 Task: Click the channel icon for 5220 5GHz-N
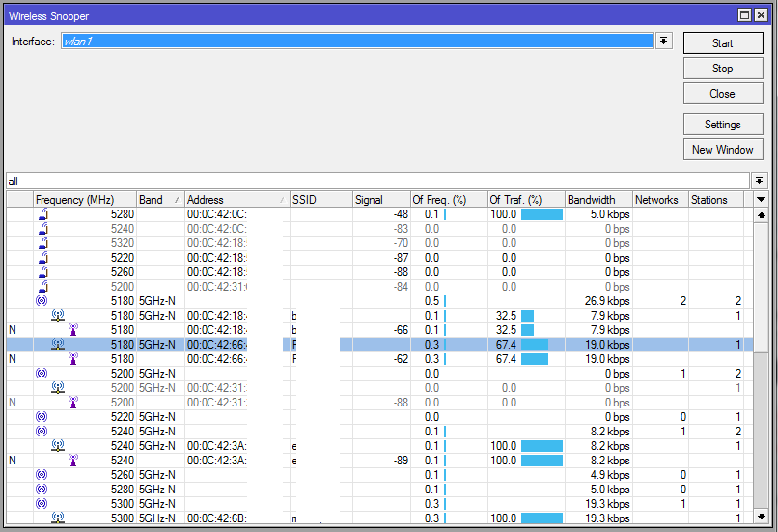click(42, 417)
